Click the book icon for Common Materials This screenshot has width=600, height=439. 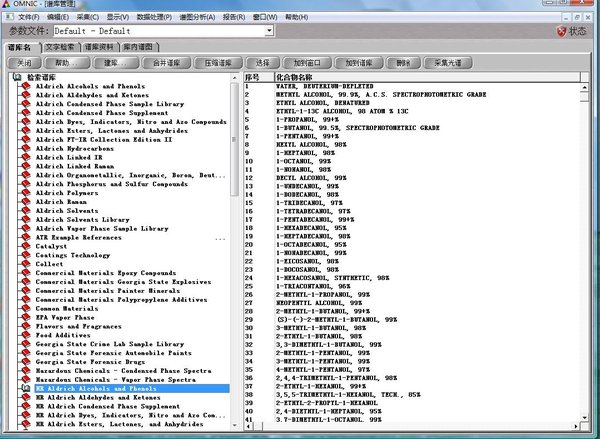click(x=26, y=308)
